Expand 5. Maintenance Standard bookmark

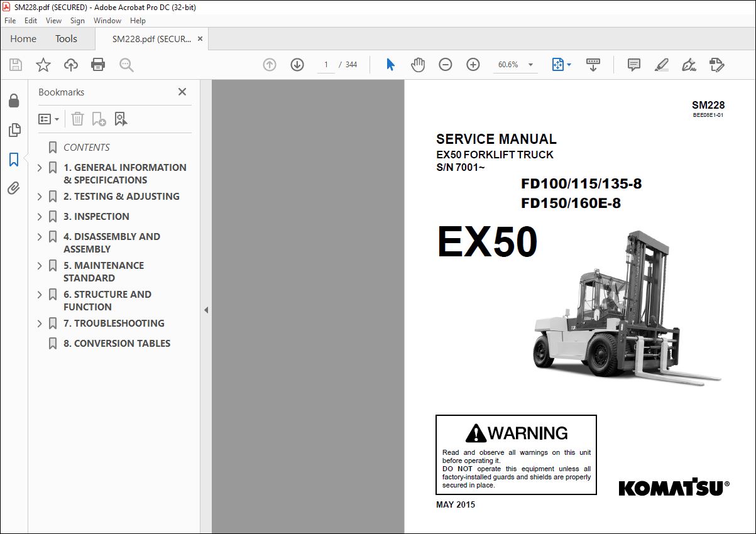coord(40,266)
